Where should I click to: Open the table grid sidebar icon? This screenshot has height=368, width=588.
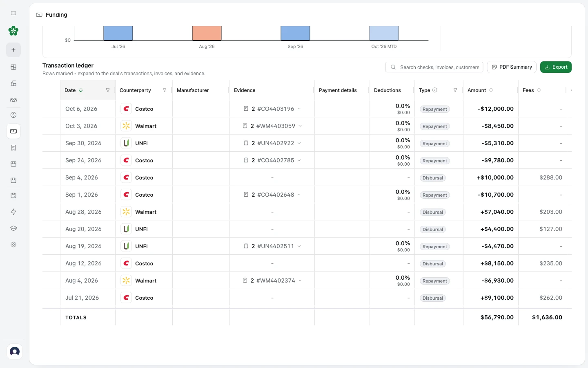tap(13, 67)
